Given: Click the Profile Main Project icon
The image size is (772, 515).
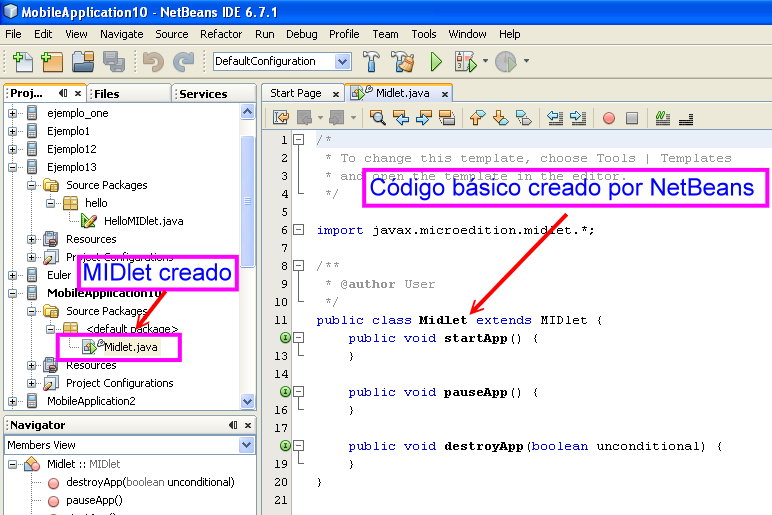Looking at the screenshot, I should click(506, 62).
